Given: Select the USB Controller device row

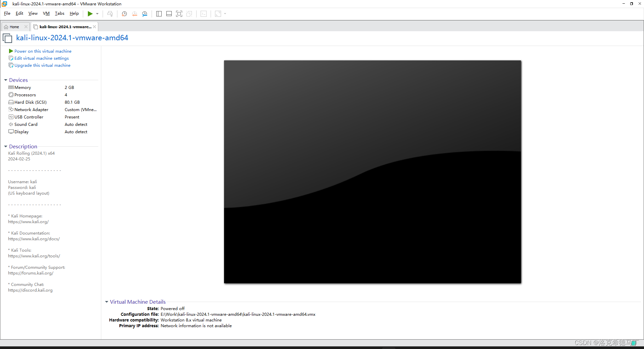Looking at the screenshot, I should (x=53, y=117).
